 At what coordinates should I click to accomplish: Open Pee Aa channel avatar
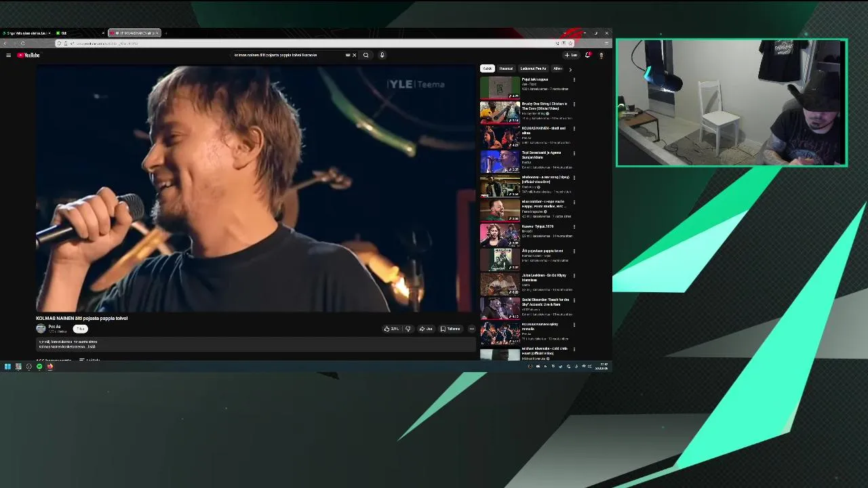[x=41, y=329]
